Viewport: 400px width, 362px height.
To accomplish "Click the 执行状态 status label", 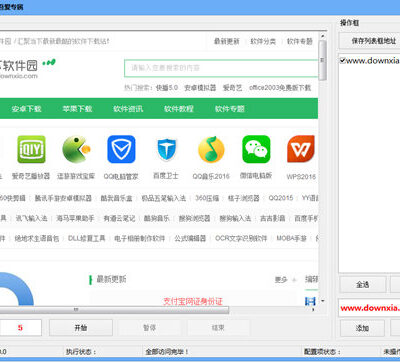I will pos(81,352).
